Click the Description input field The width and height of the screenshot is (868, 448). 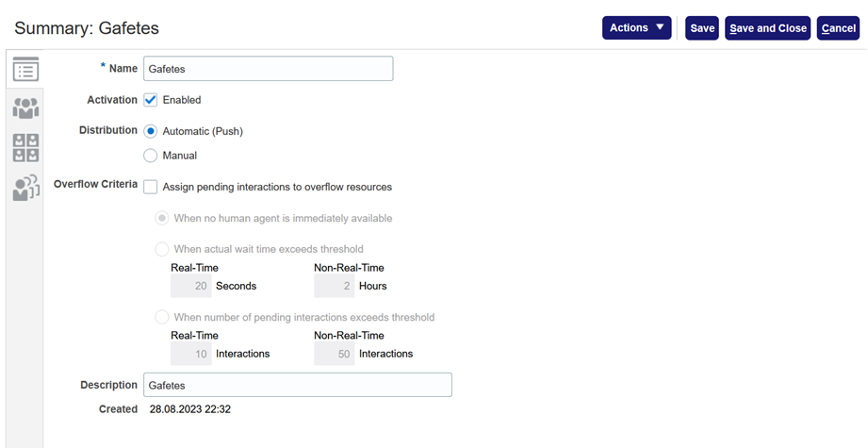pos(298,385)
